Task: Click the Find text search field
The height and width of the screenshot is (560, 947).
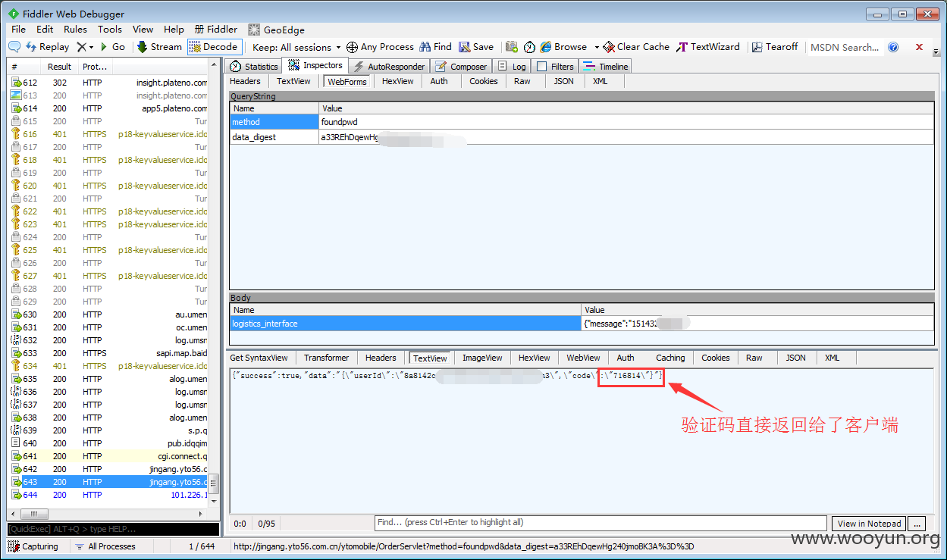Action: click(600, 523)
